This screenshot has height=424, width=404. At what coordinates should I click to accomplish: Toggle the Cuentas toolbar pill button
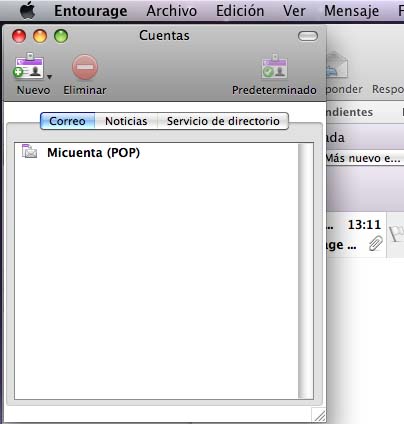click(308, 36)
